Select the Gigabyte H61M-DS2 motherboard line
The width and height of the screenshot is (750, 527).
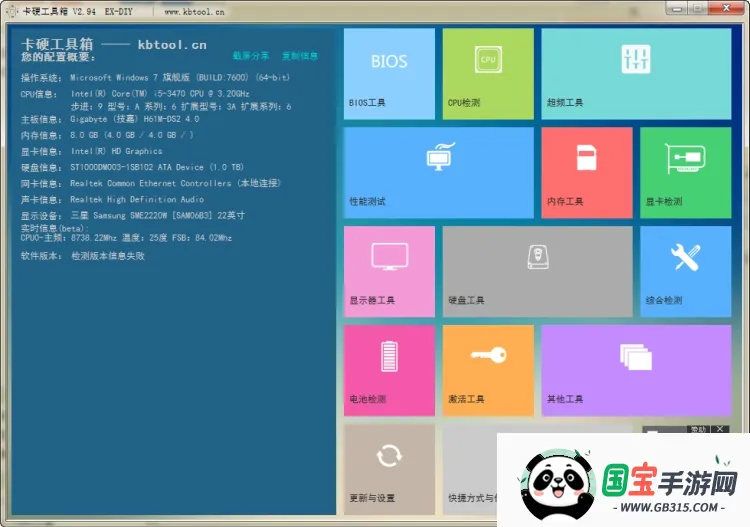coord(110,119)
